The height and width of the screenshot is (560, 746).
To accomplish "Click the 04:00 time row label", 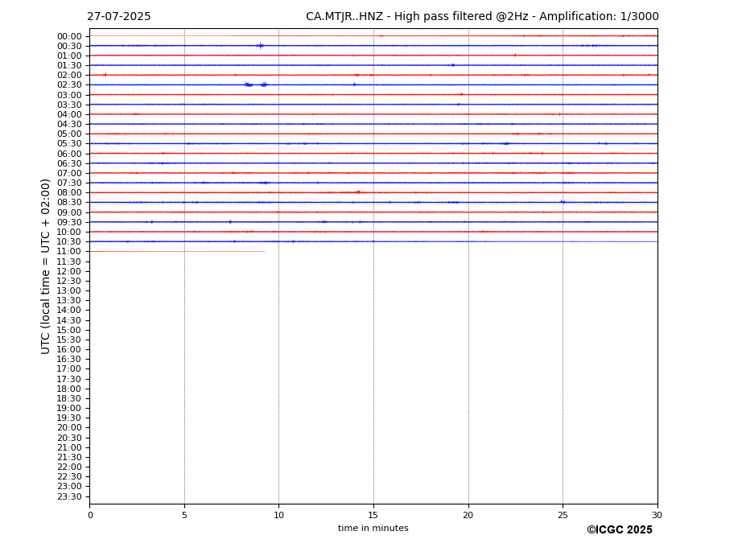I will (69, 115).
